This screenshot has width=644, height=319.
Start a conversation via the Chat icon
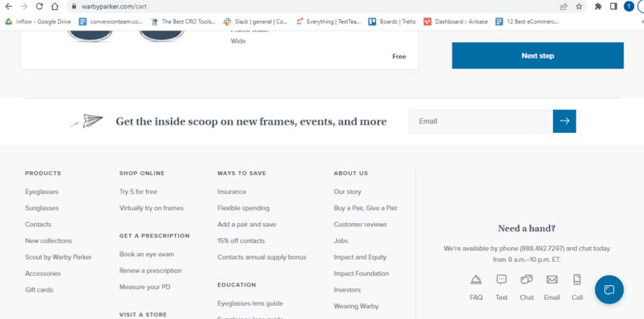coord(527,280)
